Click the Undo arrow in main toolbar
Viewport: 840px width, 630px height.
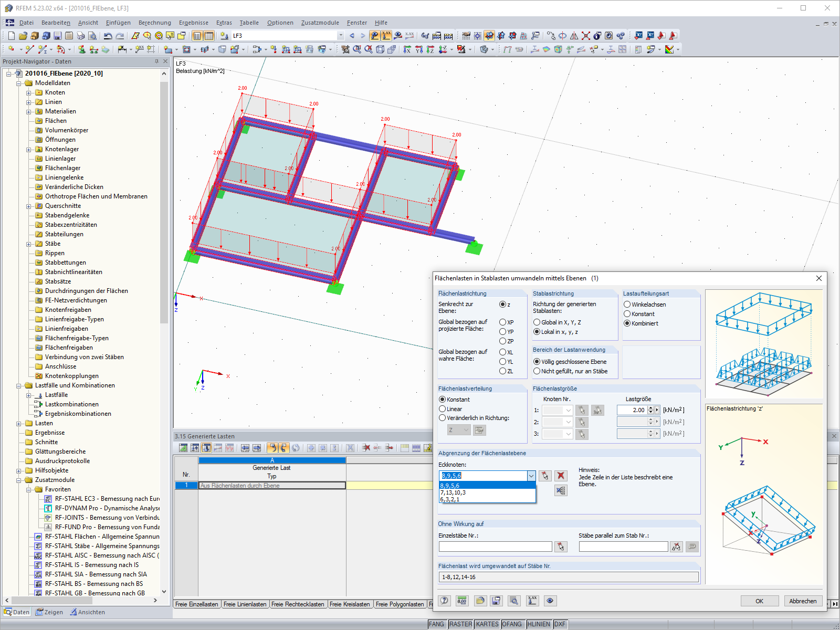(x=108, y=36)
